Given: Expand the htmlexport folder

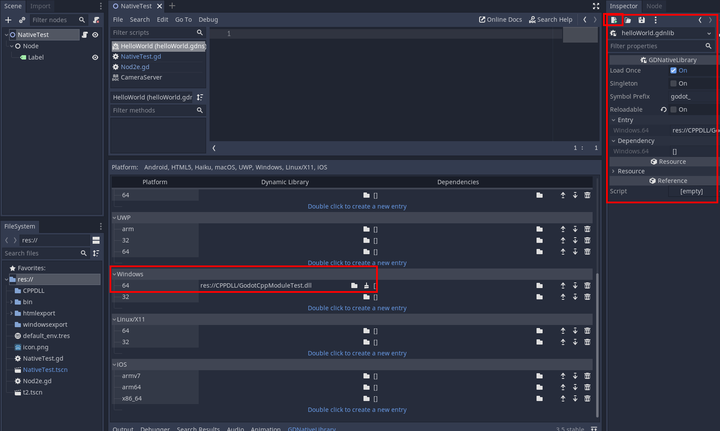Looking at the screenshot, I should pyautogui.click(x=11, y=313).
